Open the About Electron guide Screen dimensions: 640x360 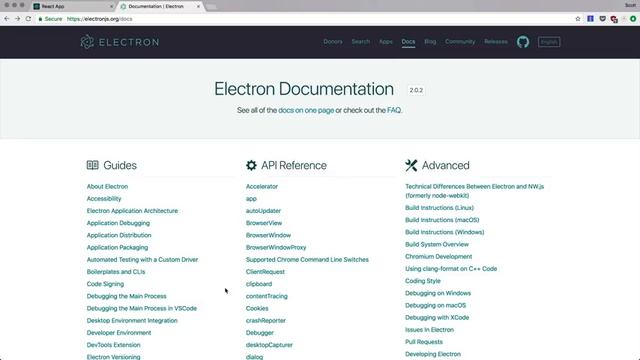point(107,187)
